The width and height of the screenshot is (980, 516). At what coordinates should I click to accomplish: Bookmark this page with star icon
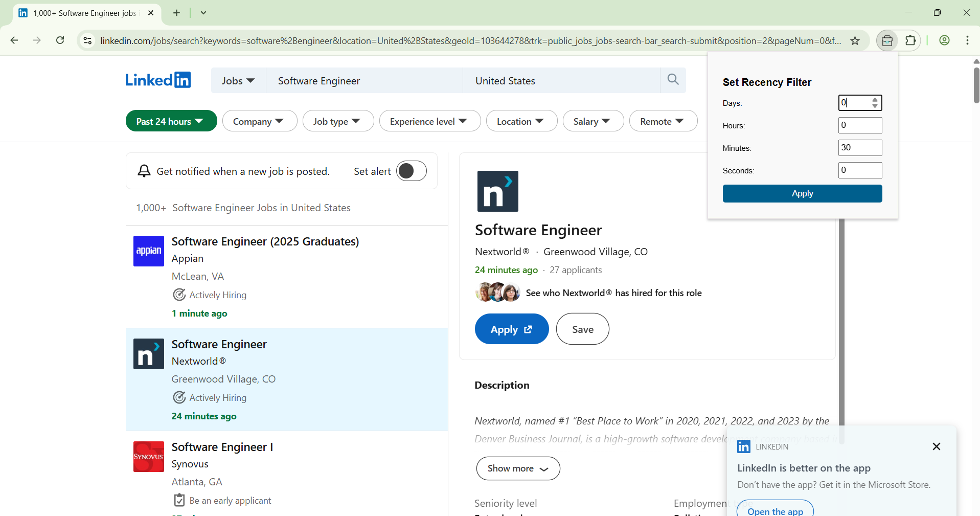[x=855, y=41]
